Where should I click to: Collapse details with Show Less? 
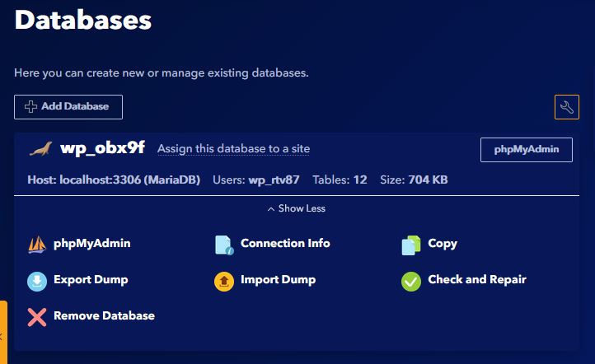tap(297, 208)
